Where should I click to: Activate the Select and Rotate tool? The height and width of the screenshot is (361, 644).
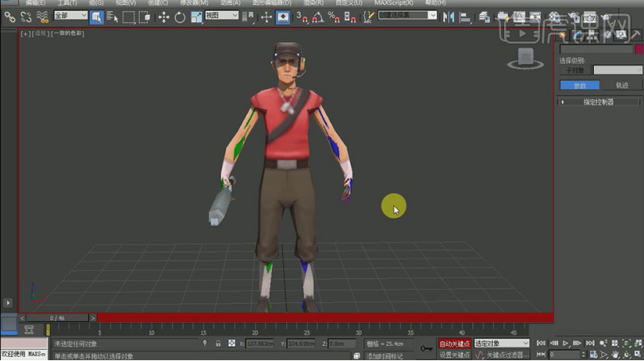tap(180, 17)
